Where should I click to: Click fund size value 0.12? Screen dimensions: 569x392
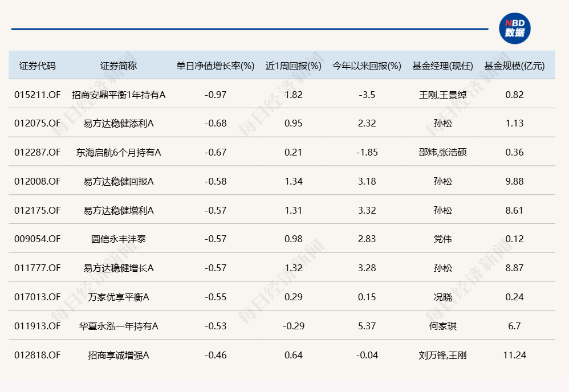pos(515,239)
